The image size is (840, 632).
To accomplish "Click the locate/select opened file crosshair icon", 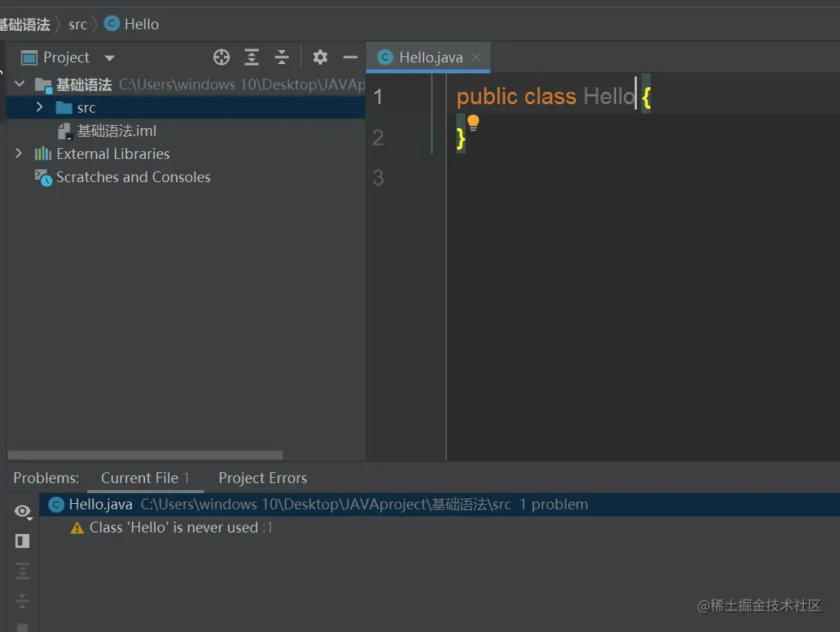I will tap(222, 57).
